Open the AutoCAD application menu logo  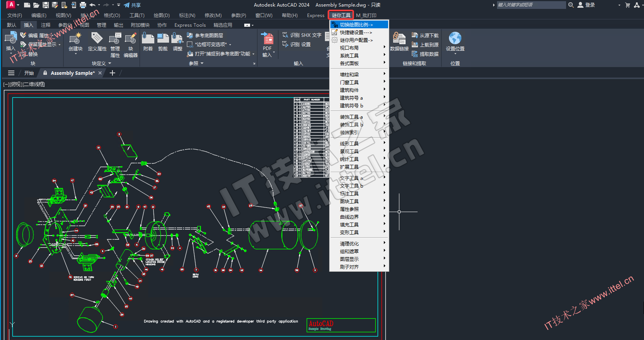point(11,5)
